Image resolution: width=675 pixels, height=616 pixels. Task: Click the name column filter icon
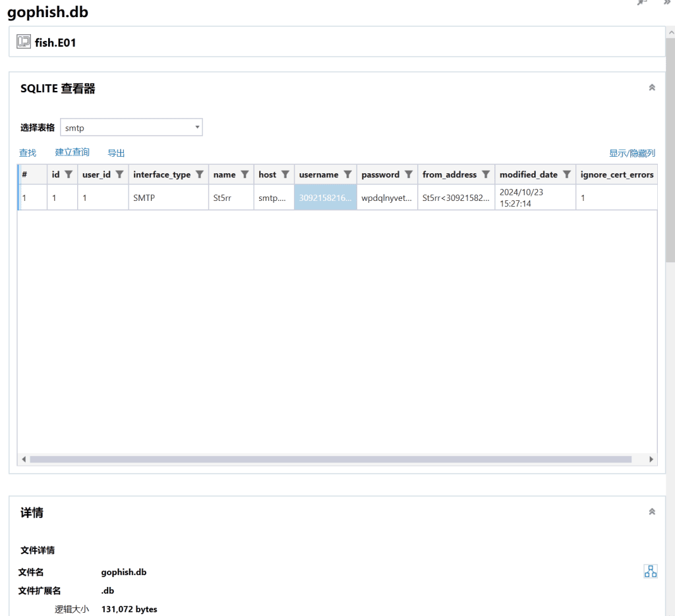coord(244,175)
